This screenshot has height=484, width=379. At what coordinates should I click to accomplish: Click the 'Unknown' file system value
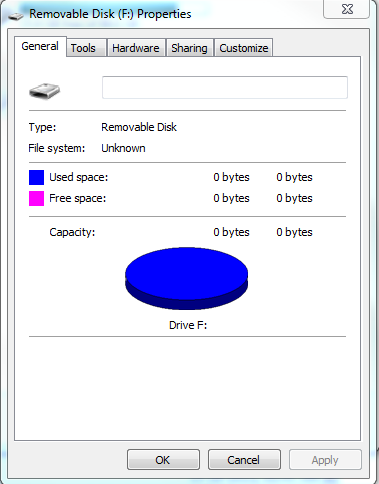(x=123, y=148)
